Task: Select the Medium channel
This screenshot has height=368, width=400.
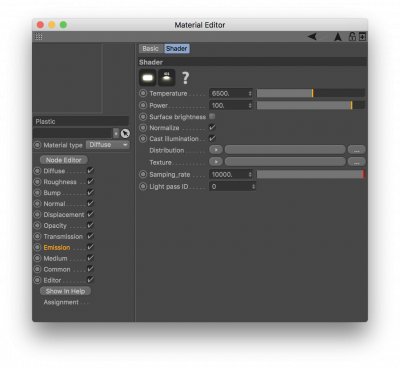Action: pyautogui.click(x=55, y=258)
